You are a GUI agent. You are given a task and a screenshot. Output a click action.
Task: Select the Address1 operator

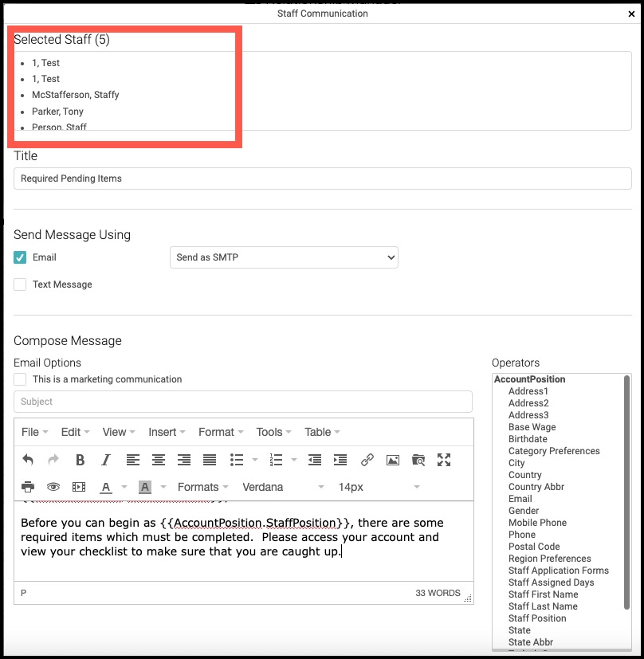(x=528, y=391)
